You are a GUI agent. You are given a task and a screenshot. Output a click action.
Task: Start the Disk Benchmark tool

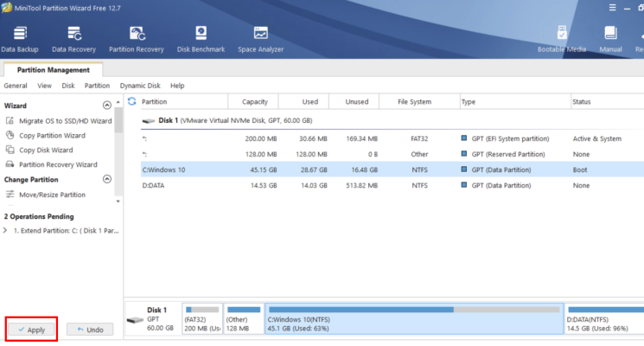tap(201, 40)
